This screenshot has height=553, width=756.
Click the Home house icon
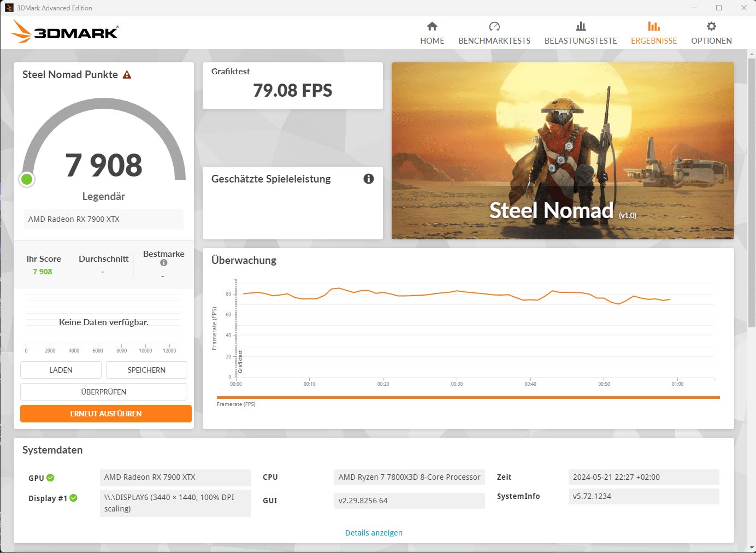(432, 26)
